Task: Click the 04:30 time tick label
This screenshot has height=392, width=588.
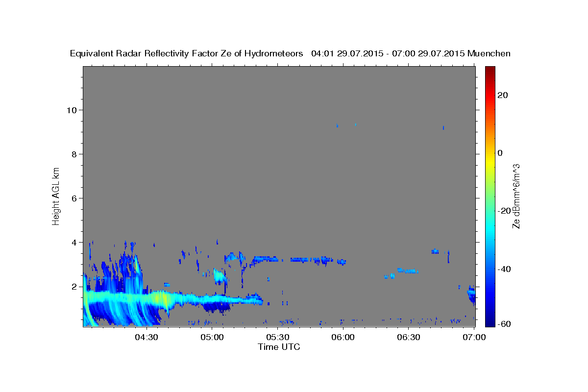Action: (x=147, y=338)
